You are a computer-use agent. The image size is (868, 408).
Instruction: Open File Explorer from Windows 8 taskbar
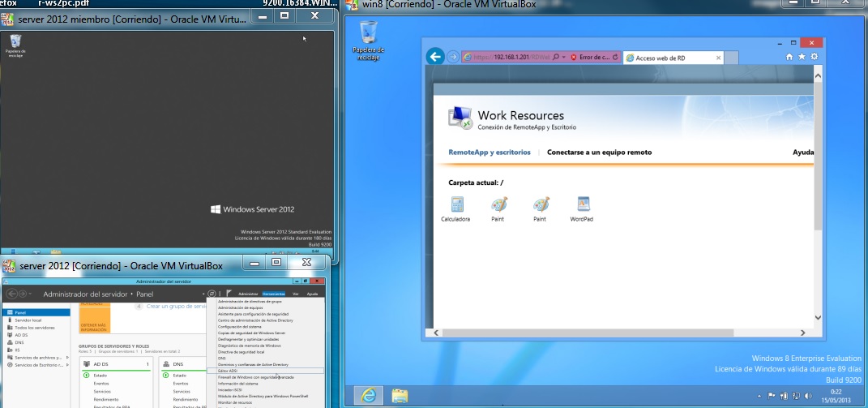[x=400, y=395]
